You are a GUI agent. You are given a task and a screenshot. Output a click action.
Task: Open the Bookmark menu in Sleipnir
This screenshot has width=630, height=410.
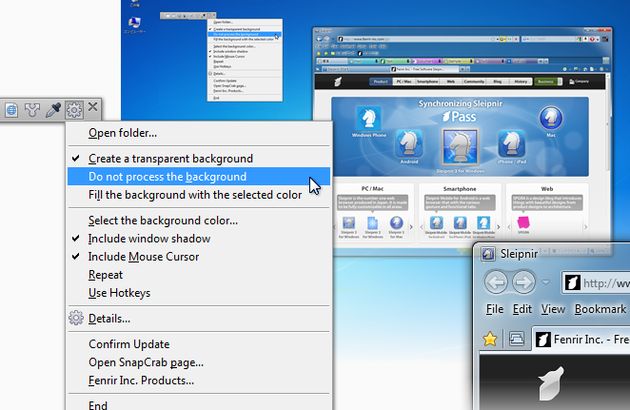(x=600, y=309)
